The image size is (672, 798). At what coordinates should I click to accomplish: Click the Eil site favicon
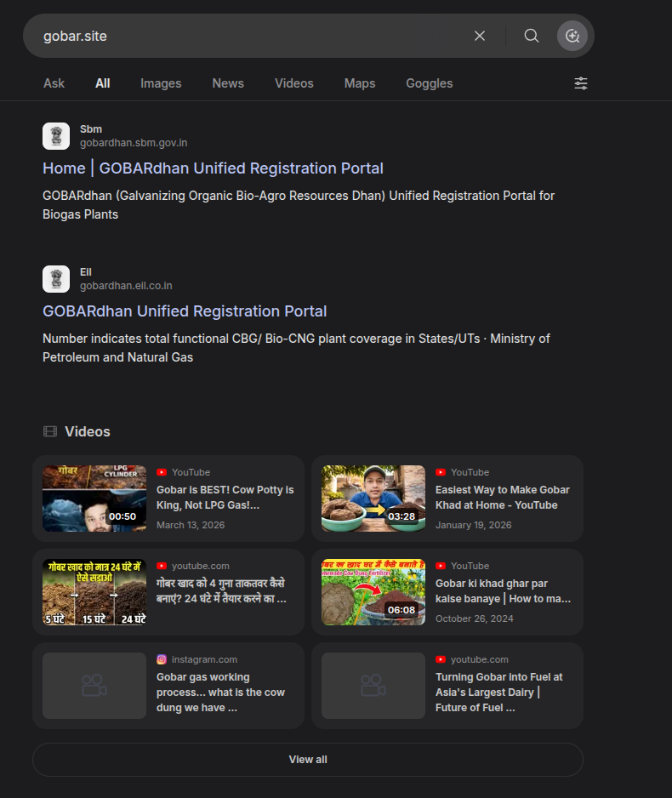pyautogui.click(x=56, y=279)
